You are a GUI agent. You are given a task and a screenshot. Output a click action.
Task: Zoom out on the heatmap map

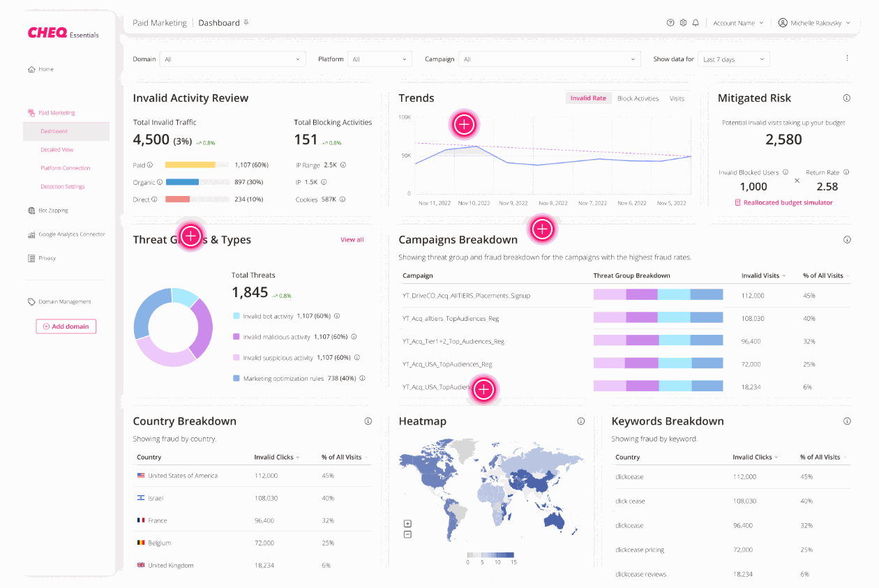(408, 534)
